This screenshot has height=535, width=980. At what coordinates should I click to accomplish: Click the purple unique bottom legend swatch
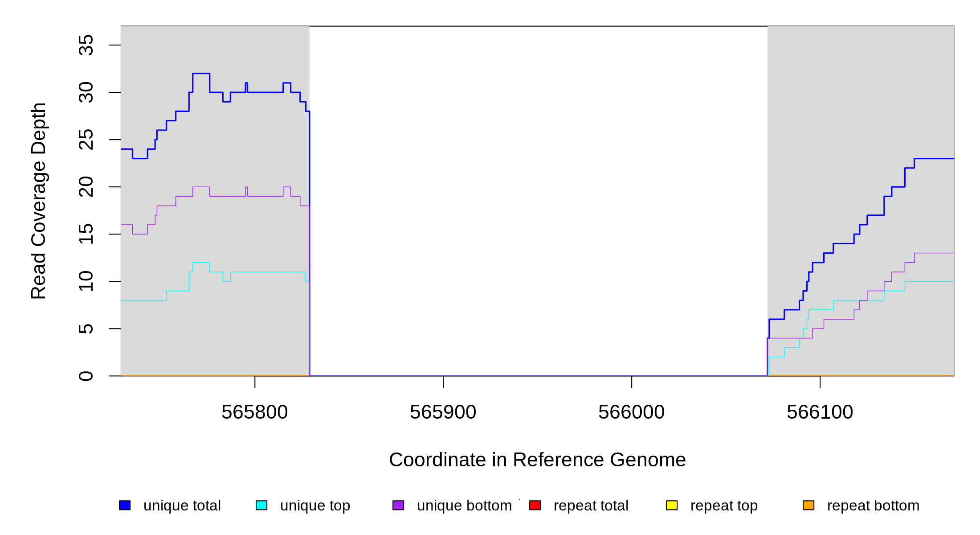[x=398, y=505]
